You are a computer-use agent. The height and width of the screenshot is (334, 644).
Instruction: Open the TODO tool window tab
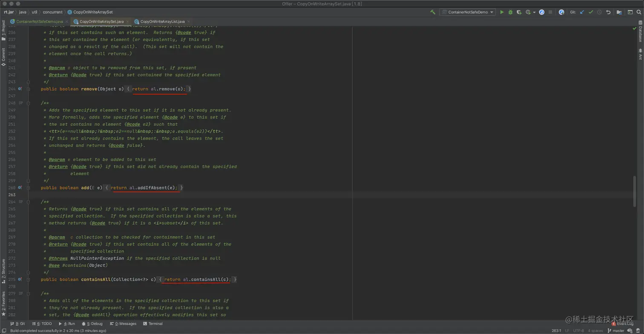pos(41,324)
